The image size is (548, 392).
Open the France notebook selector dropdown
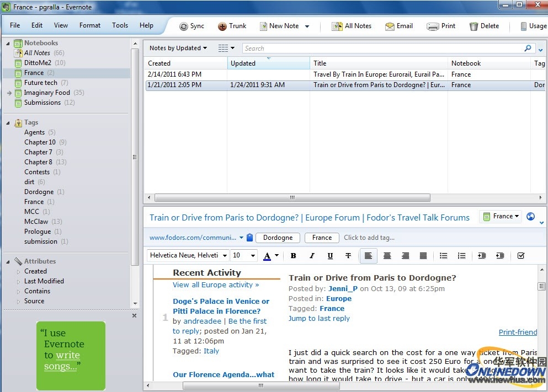coord(500,217)
